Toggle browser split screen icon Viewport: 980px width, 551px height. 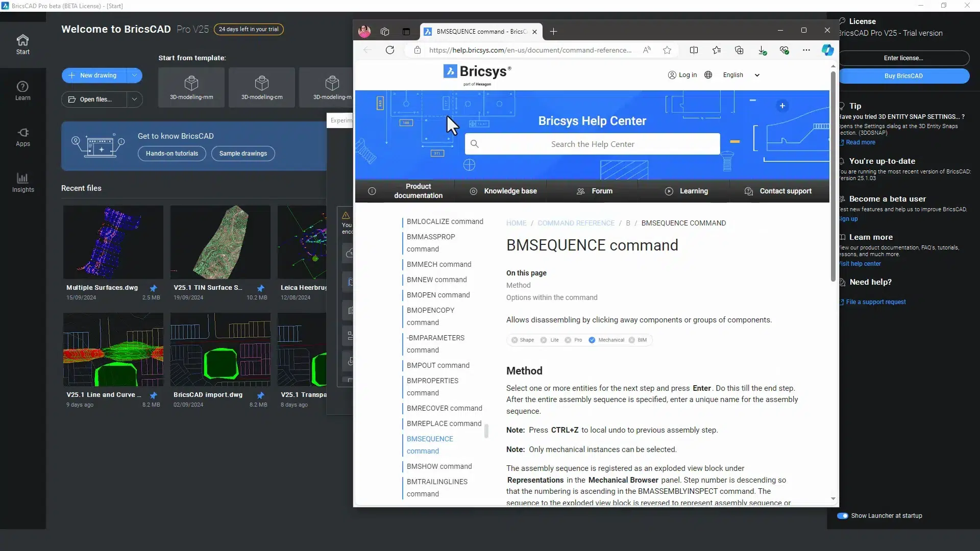pos(694,50)
